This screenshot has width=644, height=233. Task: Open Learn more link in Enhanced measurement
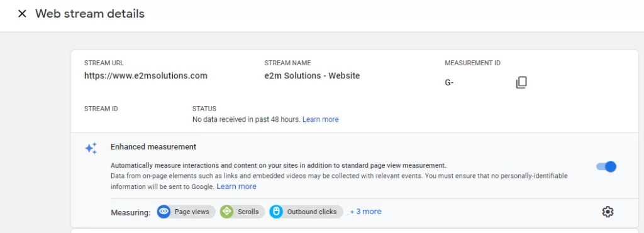point(236,187)
